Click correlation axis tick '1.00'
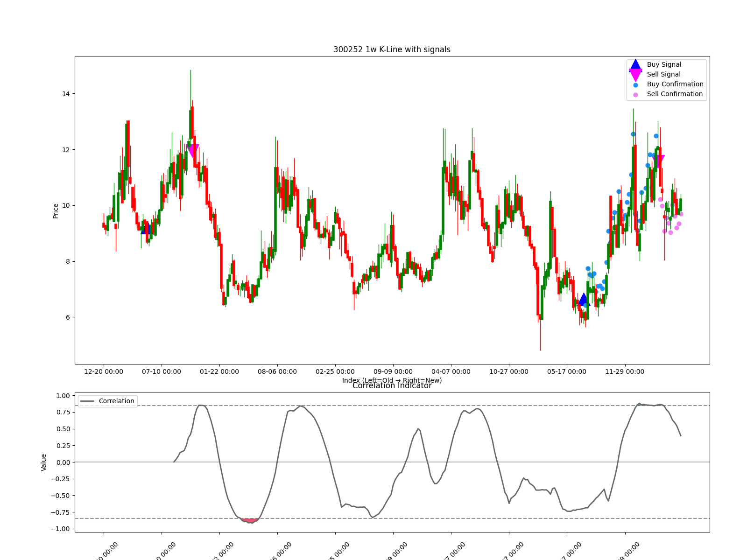Image resolution: width=747 pixels, height=560 pixels. [63, 396]
